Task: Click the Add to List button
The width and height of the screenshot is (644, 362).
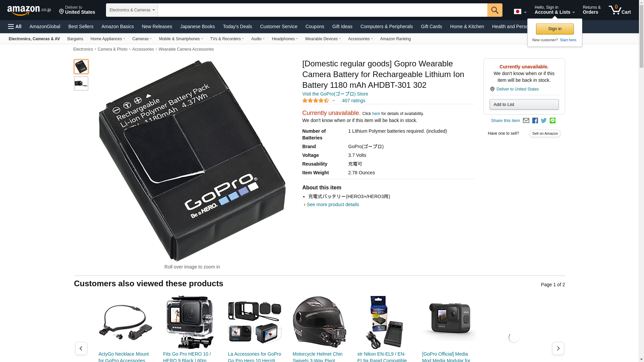Action: (x=524, y=105)
